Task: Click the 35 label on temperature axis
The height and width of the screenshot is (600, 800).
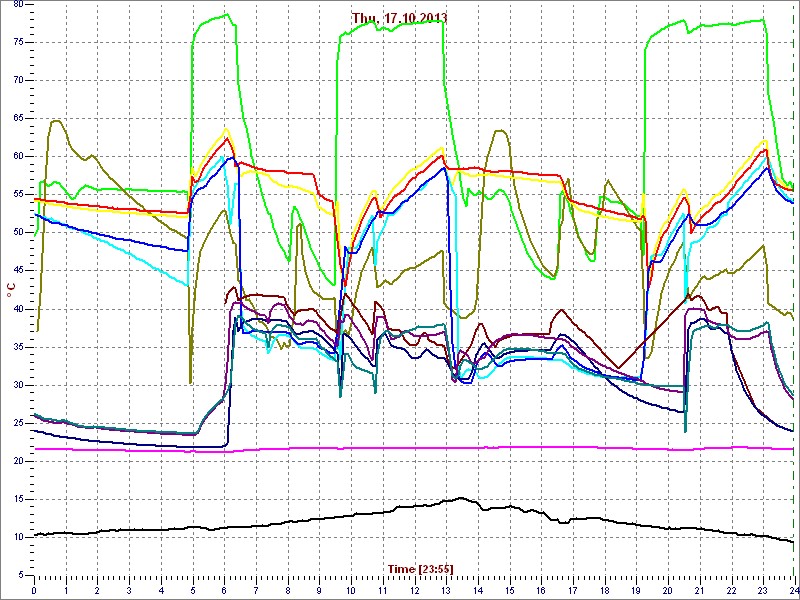Action: 17,347
